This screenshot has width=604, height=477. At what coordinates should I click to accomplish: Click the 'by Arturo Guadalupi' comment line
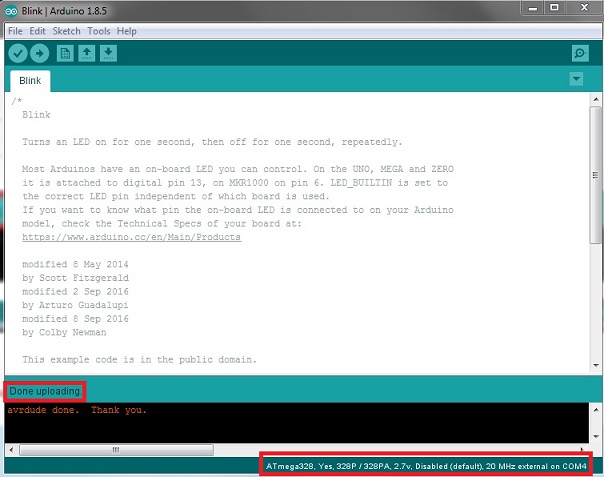pyautogui.click(x=75, y=305)
